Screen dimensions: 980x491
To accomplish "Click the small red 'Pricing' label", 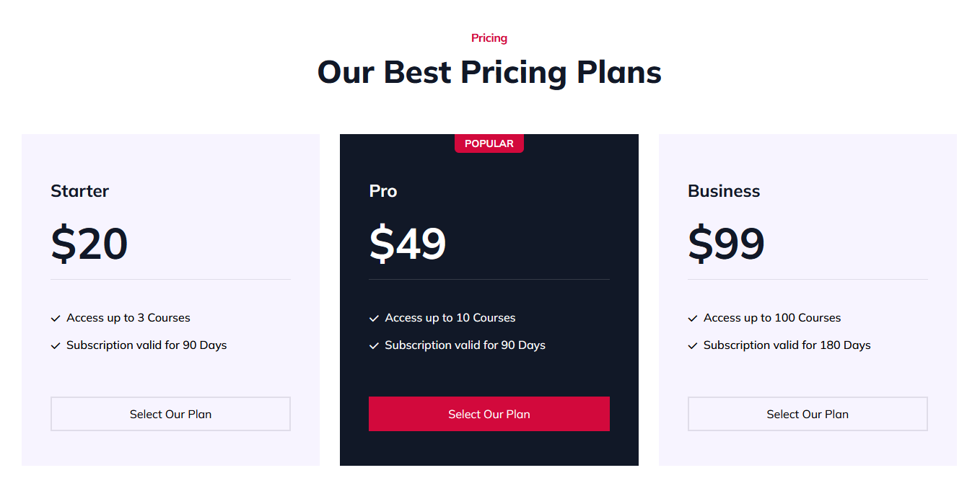I will [x=489, y=38].
